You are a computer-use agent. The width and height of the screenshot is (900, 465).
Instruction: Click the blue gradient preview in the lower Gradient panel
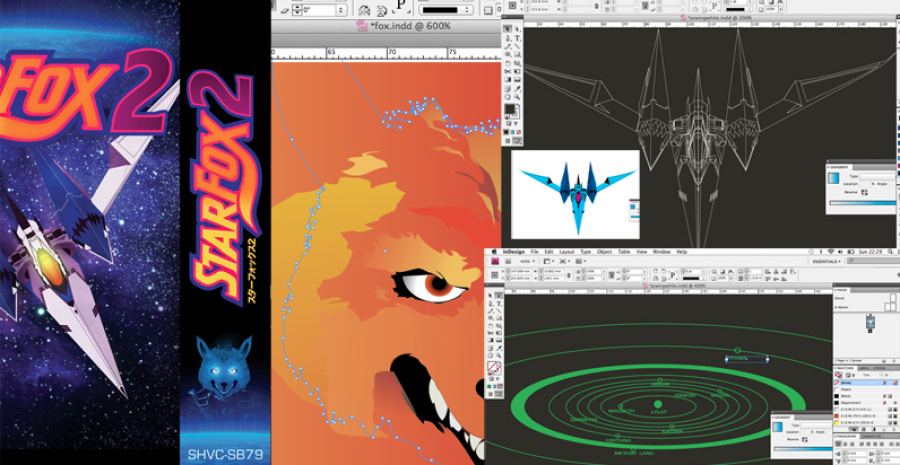pos(778,427)
